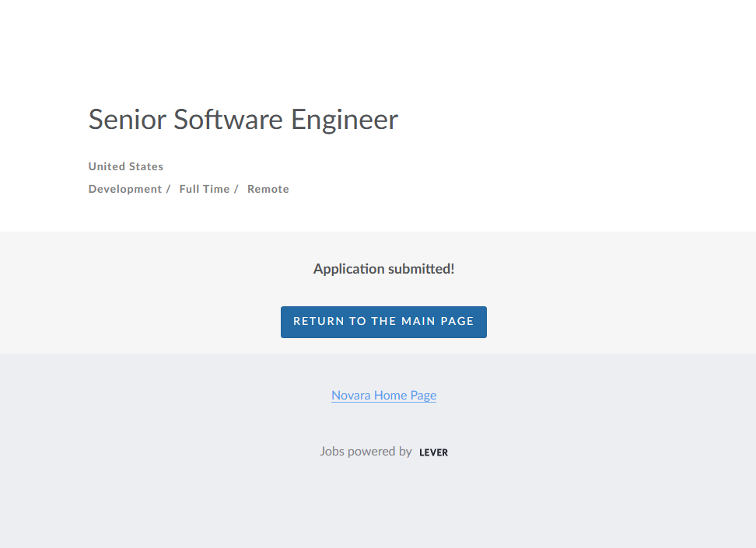The width and height of the screenshot is (756, 548).
Task: Click the LEVER logo in footer
Action: [433, 452]
